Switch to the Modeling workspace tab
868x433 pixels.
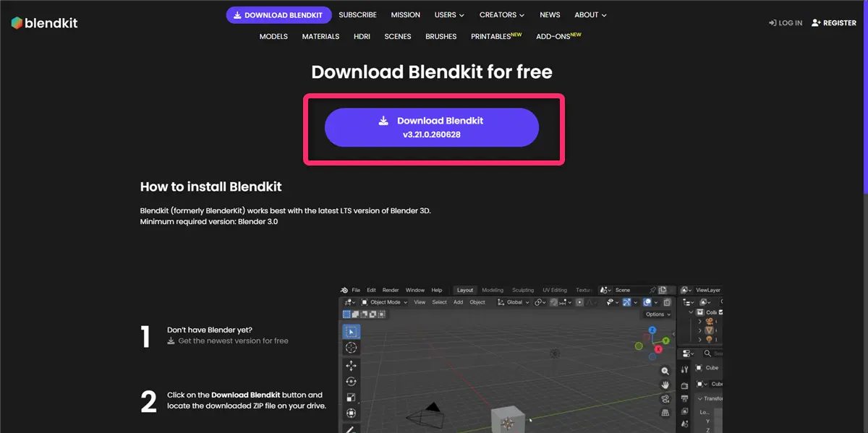(493, 290)
